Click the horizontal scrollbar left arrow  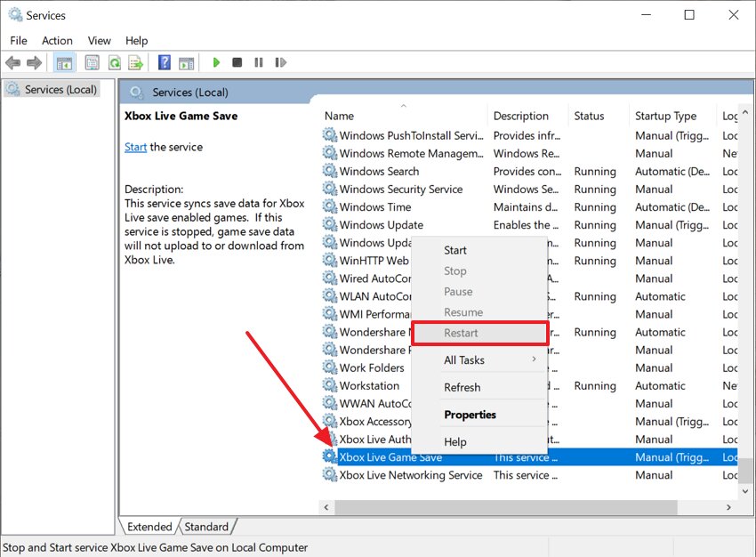[x=326, y=507]
